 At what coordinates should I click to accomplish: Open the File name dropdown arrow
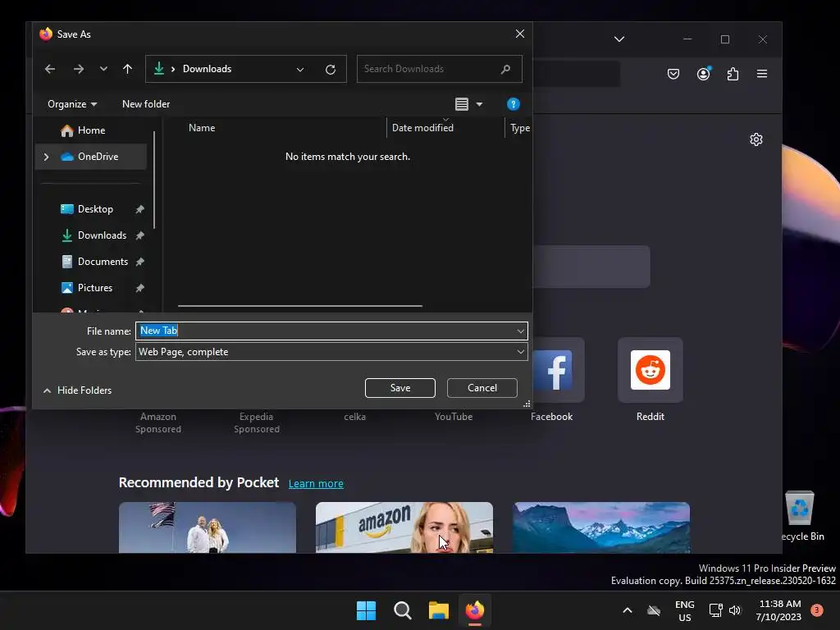pos(520,331)
